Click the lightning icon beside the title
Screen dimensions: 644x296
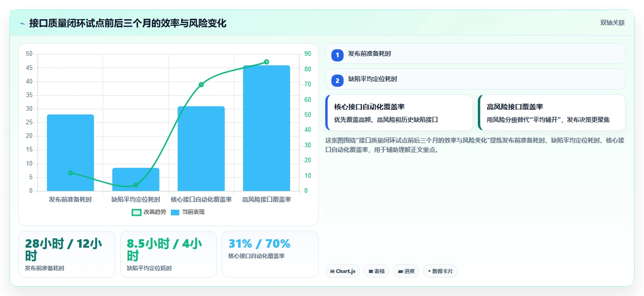(22, 23)
